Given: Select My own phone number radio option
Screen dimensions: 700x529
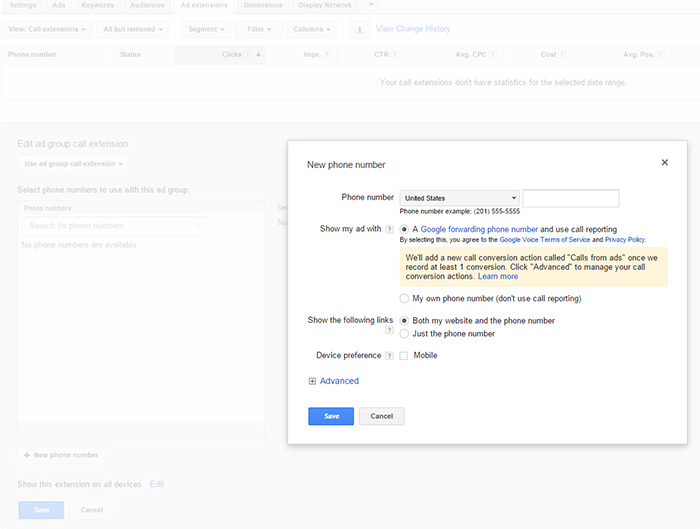Looking at the screenshot, I should click(x=404, y=298).
